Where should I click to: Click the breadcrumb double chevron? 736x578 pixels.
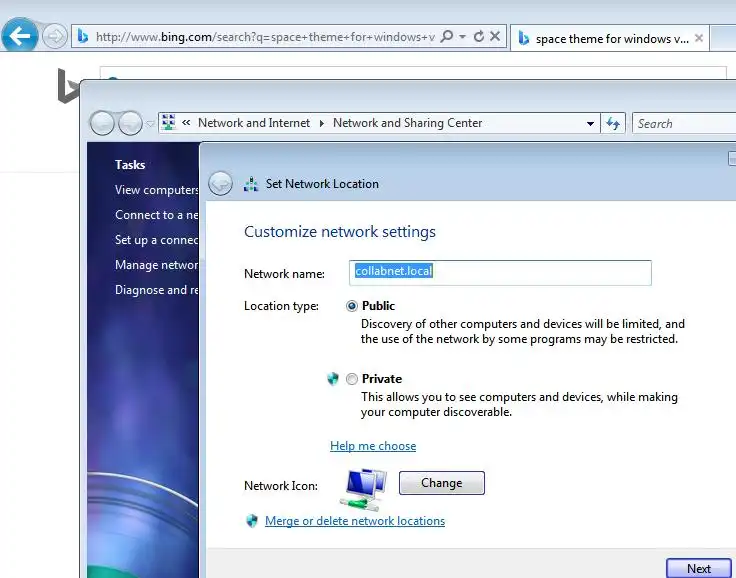[x=186, y=123]
